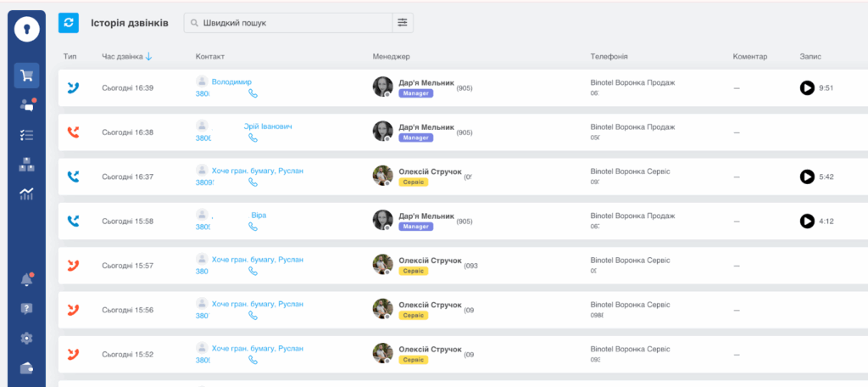868x387 pixels.
Task: Open the search filter settings icon
Action: point(403,23)
